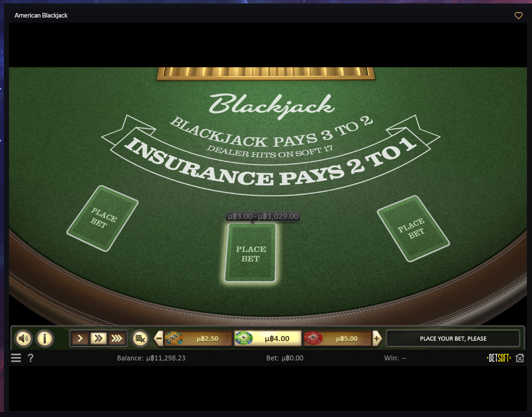The height and width of the screenshot is (417, 532).
Task: Place bet on the right spot
Action: tap(413, 228)
